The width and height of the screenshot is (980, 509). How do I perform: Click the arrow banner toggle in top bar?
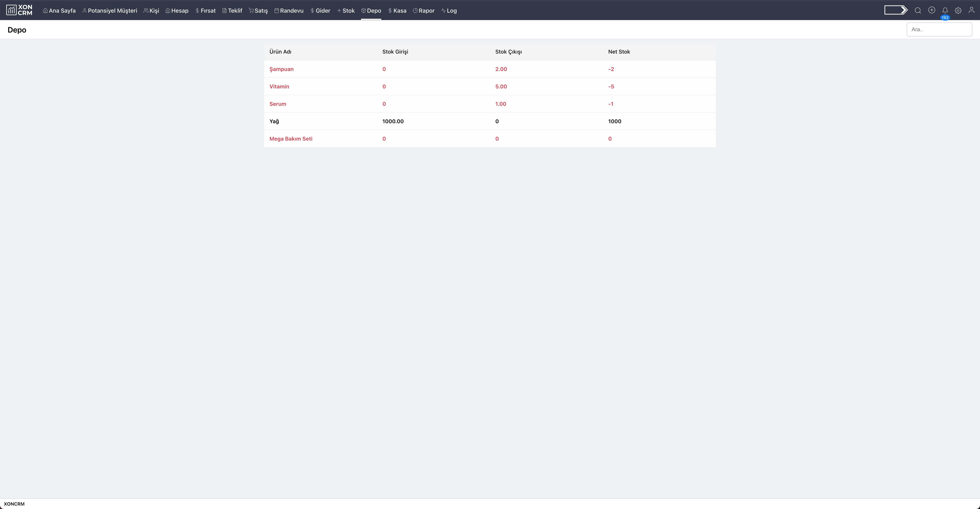click(896, 10)
